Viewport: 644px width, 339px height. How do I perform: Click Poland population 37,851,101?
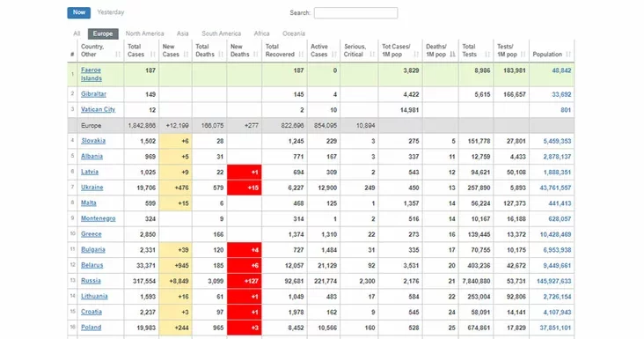[x=555, y=328]
